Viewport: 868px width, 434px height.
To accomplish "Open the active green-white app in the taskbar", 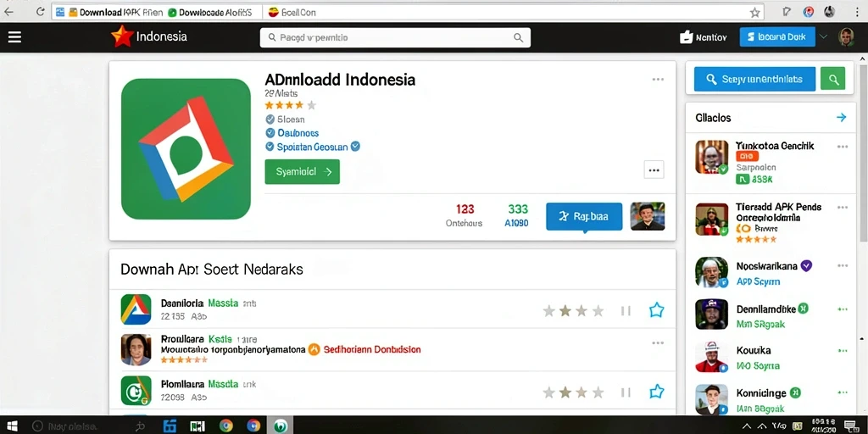I will coord(281,426).
